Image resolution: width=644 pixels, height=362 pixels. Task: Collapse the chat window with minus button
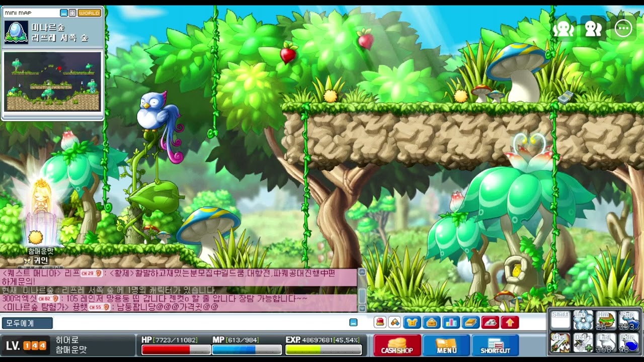[353, 322]
